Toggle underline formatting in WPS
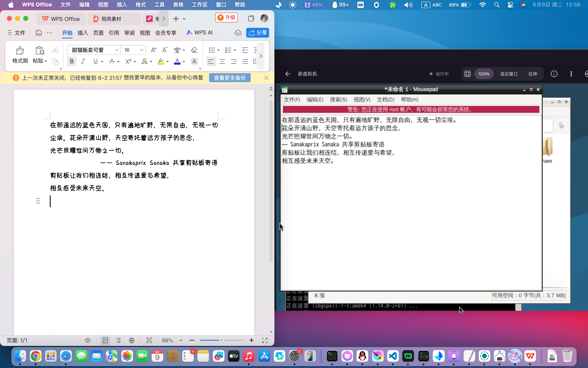This screenshot has width=588, height=368. [x=96, y=61]
